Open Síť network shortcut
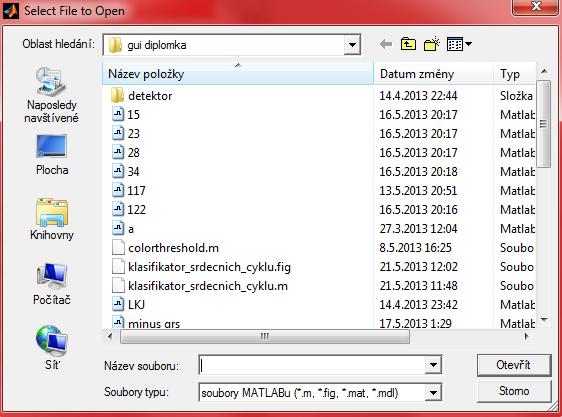562x417 pixels. [52, 347]
